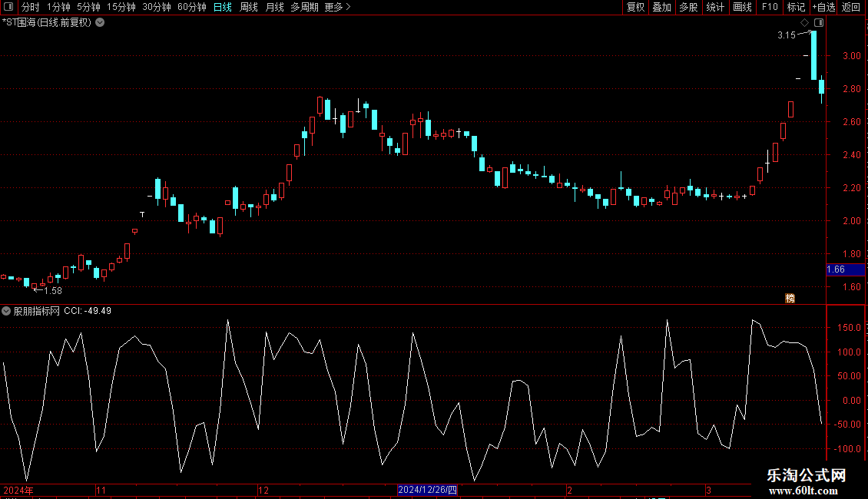The image size is (868, 499).
Task: Switch to 分时 intraday view
Action: click(x=31, y=7)
